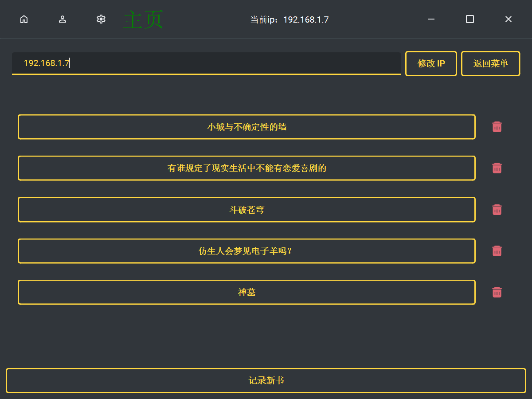Choose the book 仿生人会梦见电子羊吗?
The width and height of the screenshot is (532, 399).
pyautogui.click(x=246, y=251)
